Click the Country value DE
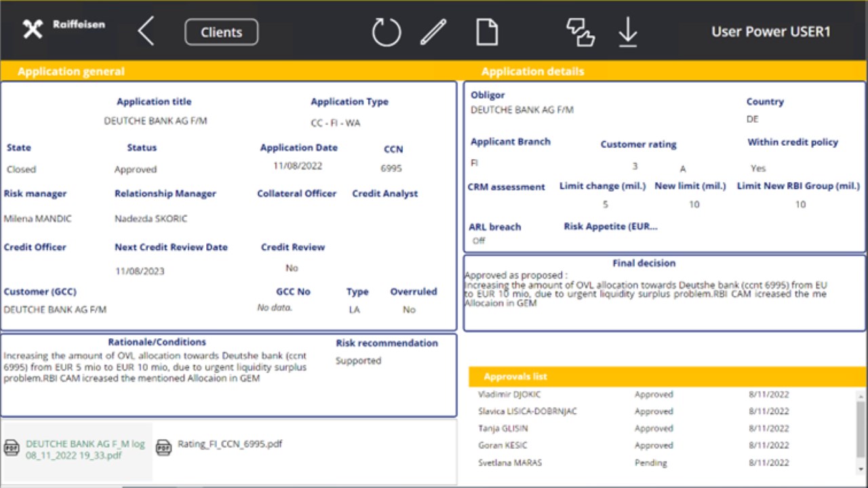868x488 pixels. (753, 119)
